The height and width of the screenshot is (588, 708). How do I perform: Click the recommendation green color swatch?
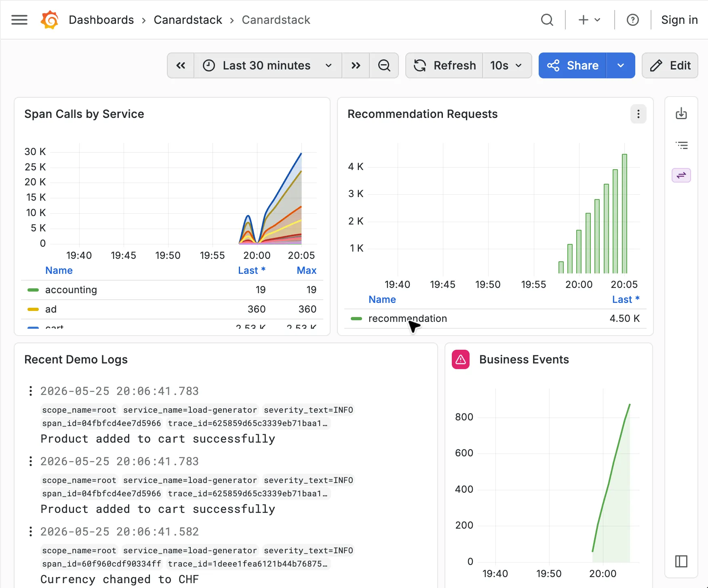click(356, 319)
